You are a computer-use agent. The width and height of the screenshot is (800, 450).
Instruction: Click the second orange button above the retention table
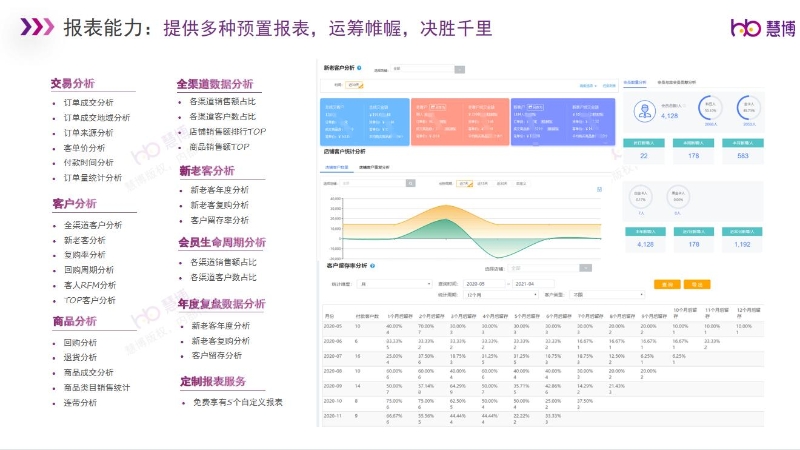pyautogui.click(x=697, y=284)
